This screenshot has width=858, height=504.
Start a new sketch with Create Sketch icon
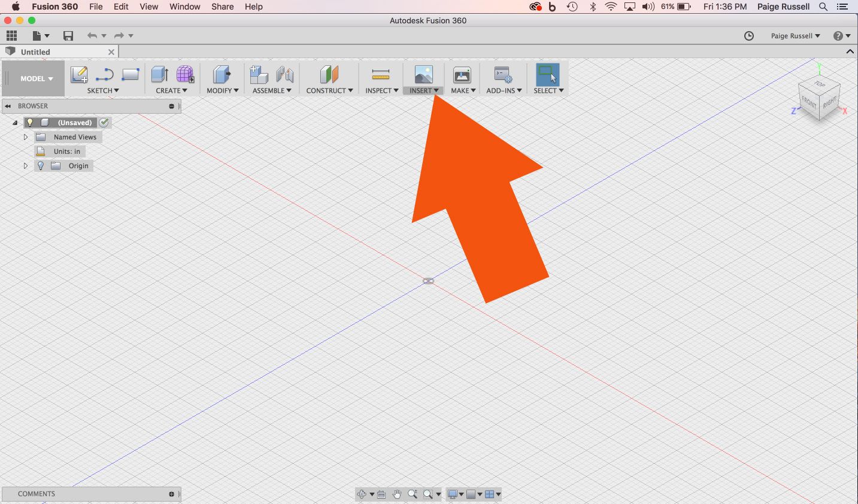pos(79,75)
